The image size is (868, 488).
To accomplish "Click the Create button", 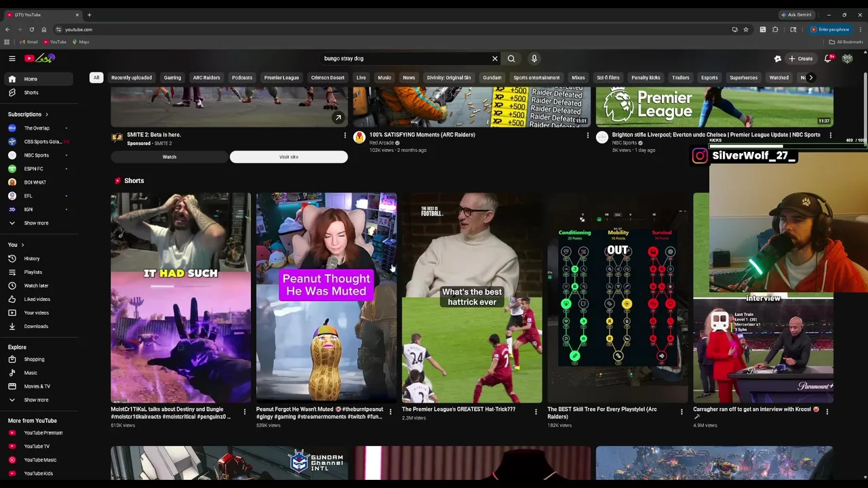I will [801, 58].
